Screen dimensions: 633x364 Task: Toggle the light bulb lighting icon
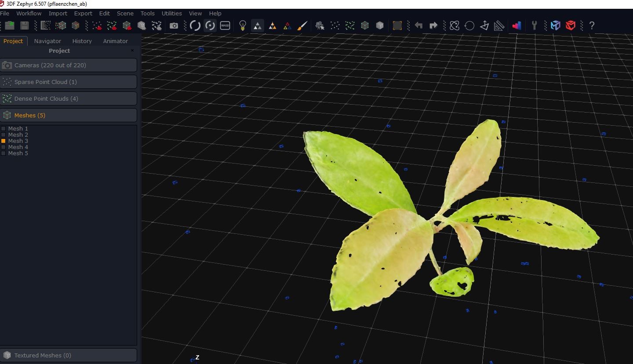coord(242,25)
